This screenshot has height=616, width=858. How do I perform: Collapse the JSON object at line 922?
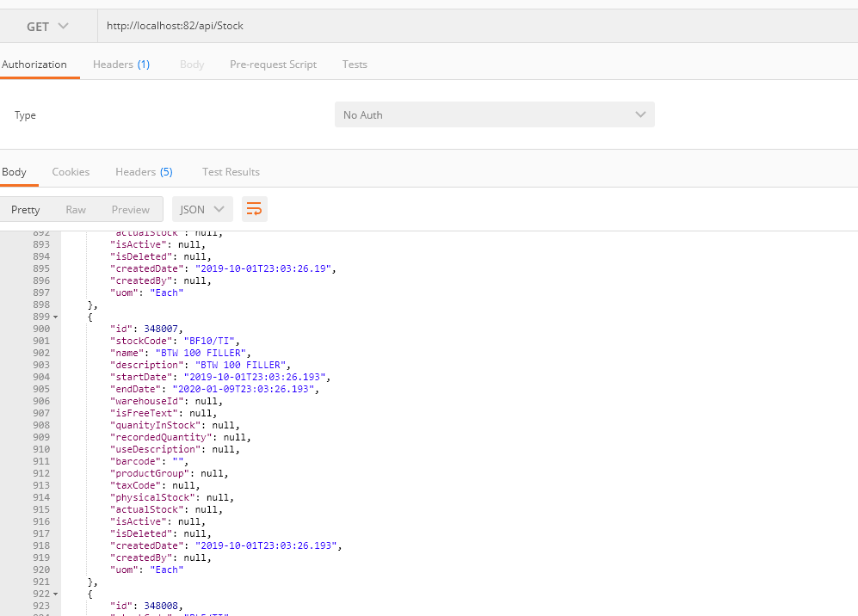point(56,594)
